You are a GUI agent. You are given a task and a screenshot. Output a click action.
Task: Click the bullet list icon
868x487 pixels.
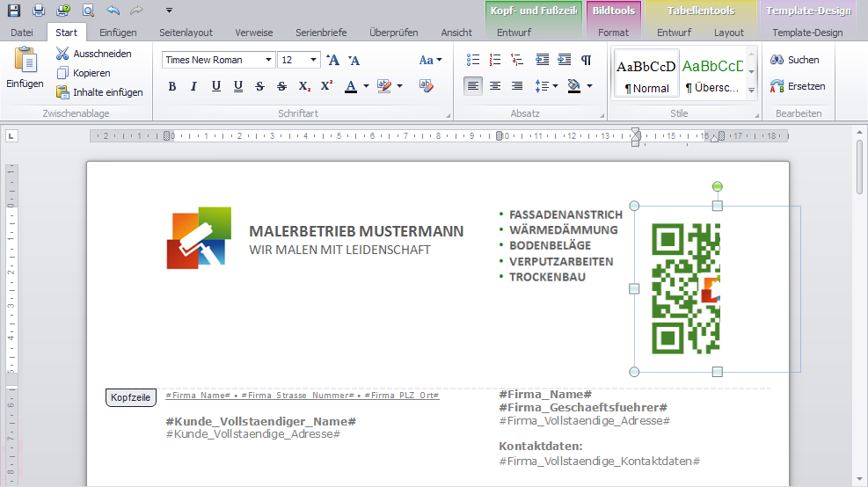click(473, 60)
